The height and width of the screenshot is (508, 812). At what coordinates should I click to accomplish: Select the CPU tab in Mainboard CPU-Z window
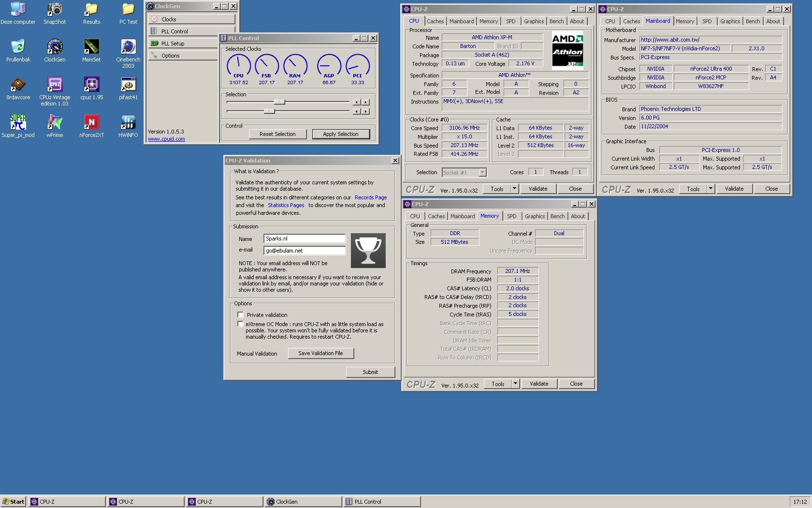point(610,21)
